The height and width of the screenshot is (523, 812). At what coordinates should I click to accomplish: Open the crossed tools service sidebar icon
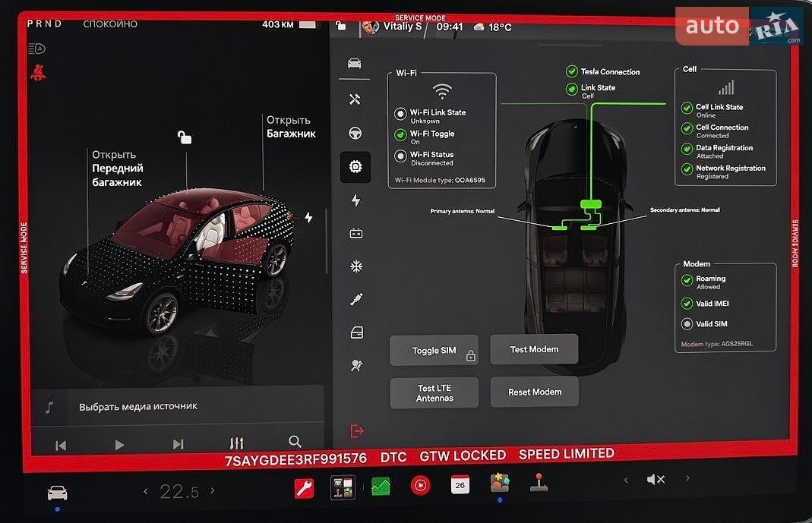[x=355, y=99]
